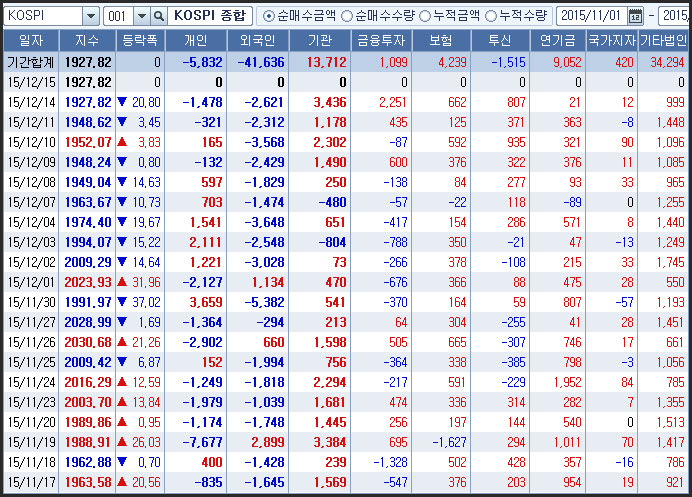This screenshot has width=692, height=497.
Task: Click the foreigner value -5,382
Action: [264, 302]
